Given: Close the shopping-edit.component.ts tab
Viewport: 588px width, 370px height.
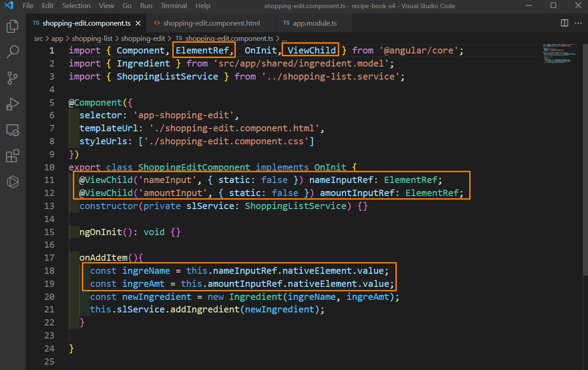Looking at the screenshot, I should tap(138, 23).
